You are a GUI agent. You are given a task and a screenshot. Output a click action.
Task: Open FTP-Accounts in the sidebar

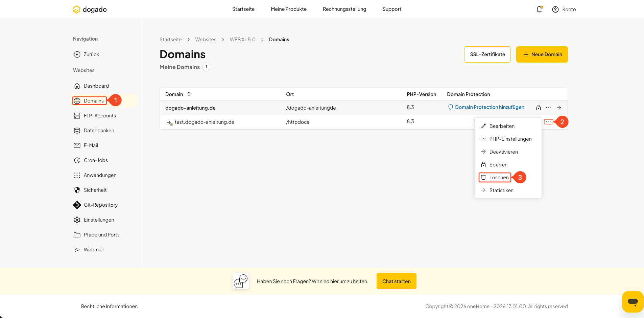point(95,116)
